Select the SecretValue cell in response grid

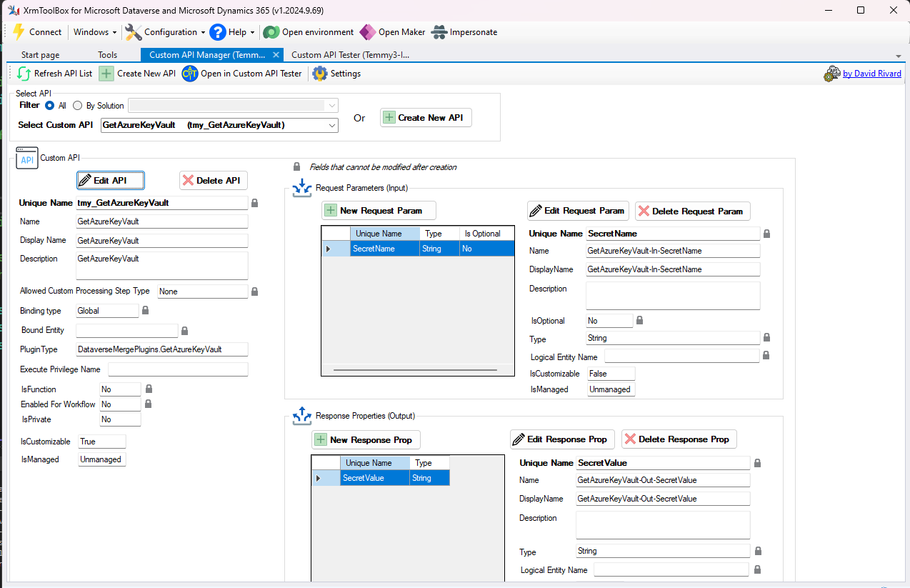[x=375, y=478]
